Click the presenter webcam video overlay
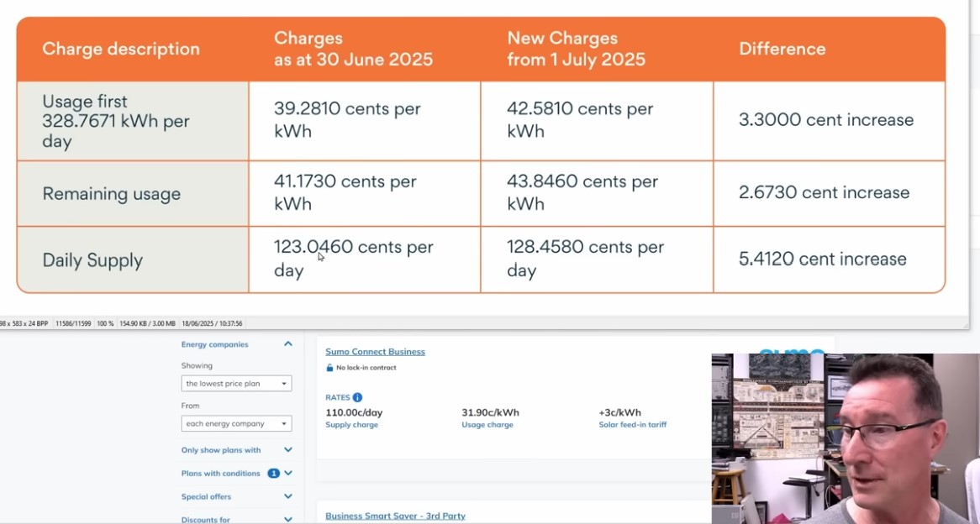The height and width of the screenshot is (524, 980). coord(846,438)
